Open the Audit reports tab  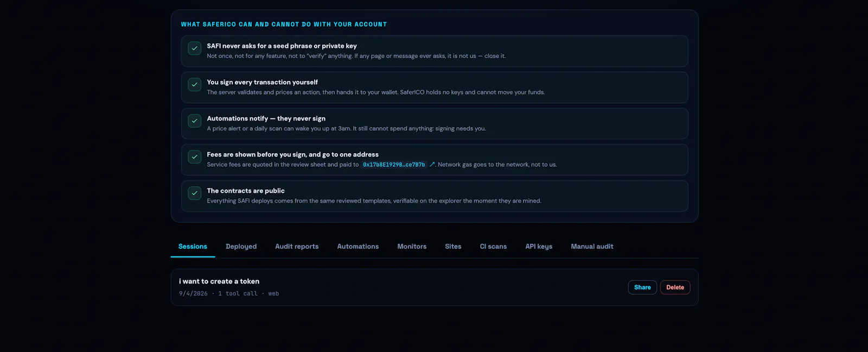coord(297,247)
